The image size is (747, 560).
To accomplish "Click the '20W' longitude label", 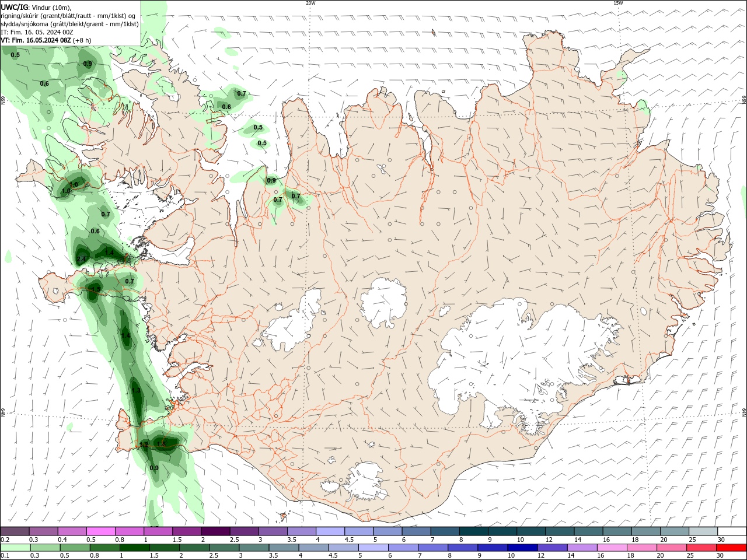I will tap(310, 3).
